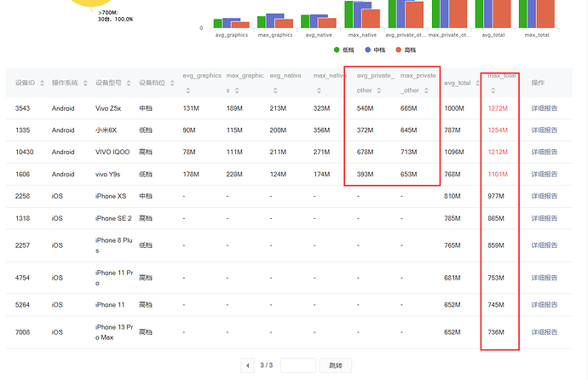Toggle 高档 series in chart legend
The height and width of the screenshot is (380, 588).
click(x=406, y=49)
